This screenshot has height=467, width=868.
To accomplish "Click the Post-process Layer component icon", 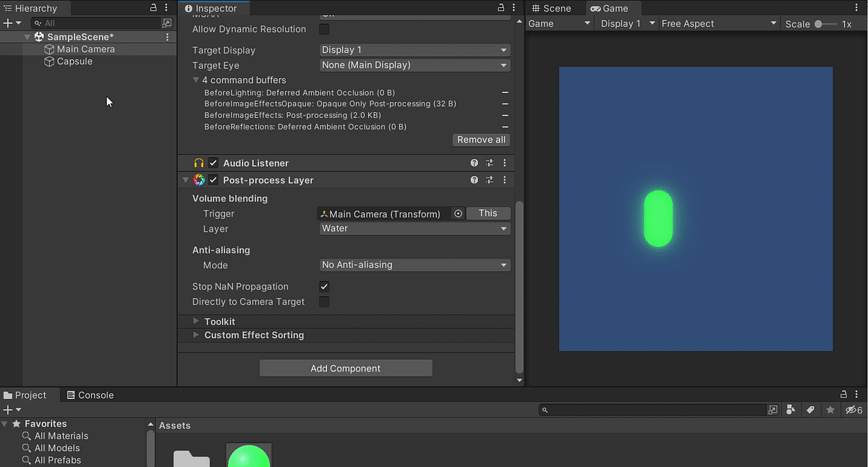I will tap(200, 180).
